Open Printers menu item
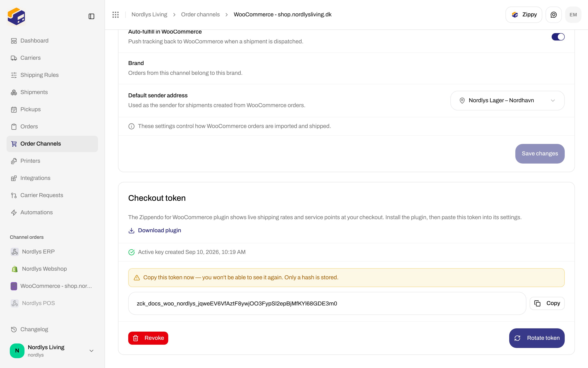This screenshot has height=368, width=588. click(52, 161)
